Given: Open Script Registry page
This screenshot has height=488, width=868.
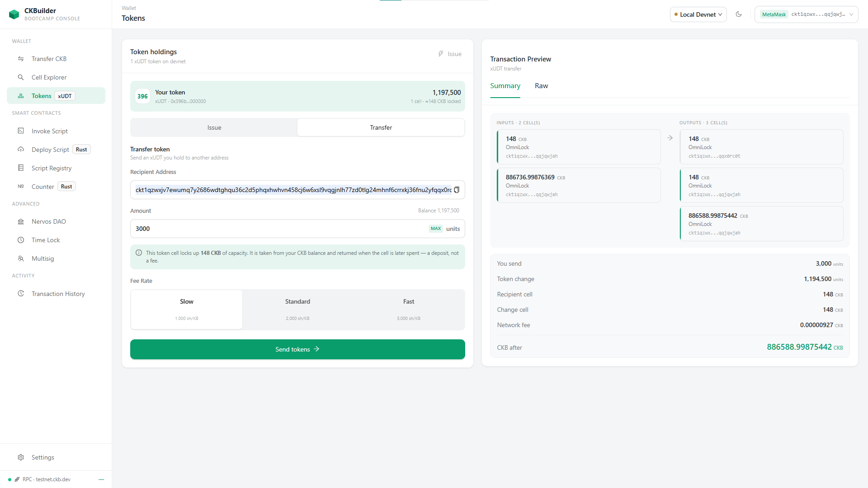Looking at the screenshot, I should pyautogui.click(x=56, y=168).
